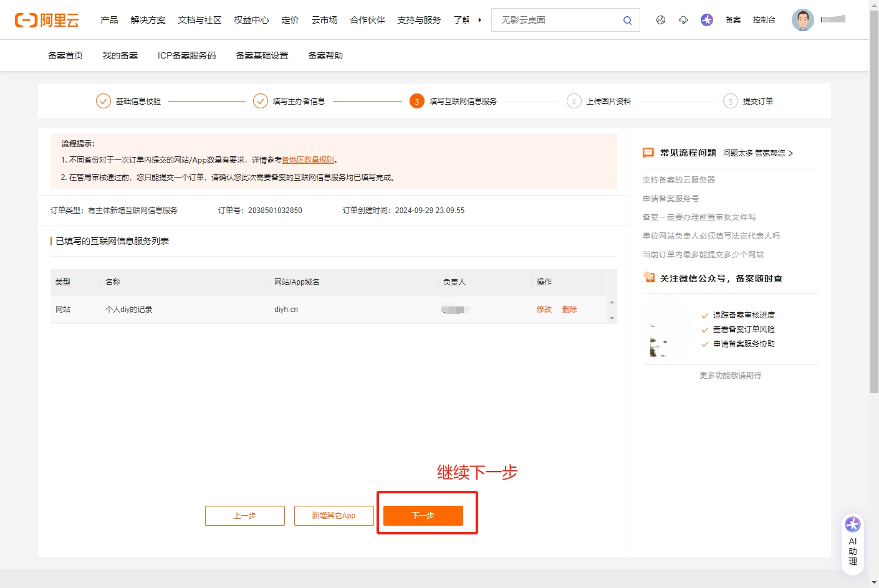Click 新增其它App button
The image size is (879, 588).
click(334, 515)
